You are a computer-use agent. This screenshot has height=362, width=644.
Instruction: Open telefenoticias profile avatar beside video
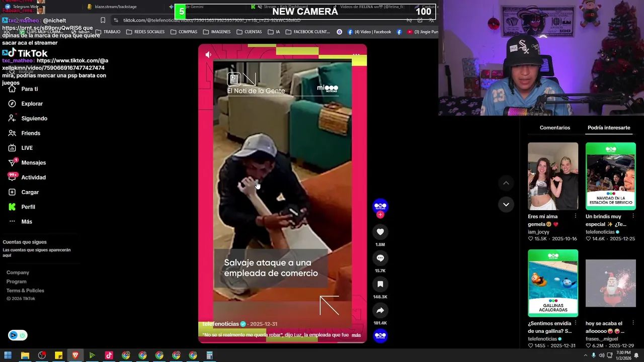click(380, 206)
